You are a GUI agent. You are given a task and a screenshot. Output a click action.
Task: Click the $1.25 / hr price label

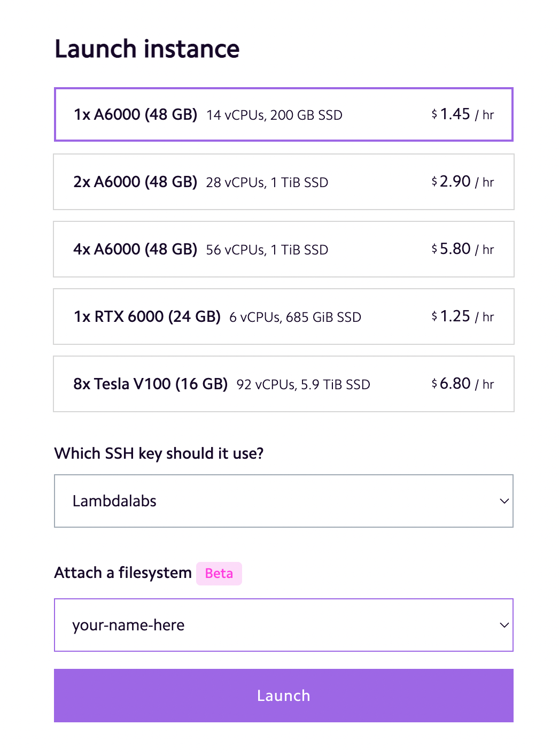[x=463, y=317]
